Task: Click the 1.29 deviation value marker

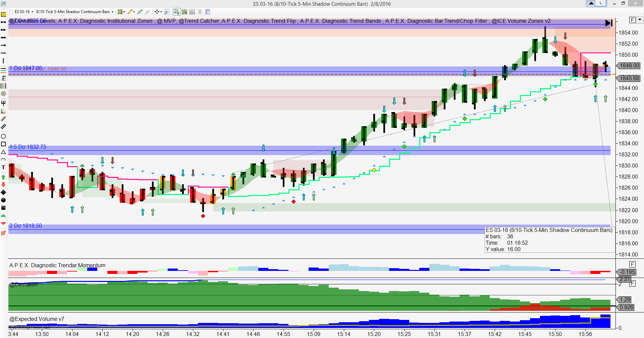Action: coord(624,299)
